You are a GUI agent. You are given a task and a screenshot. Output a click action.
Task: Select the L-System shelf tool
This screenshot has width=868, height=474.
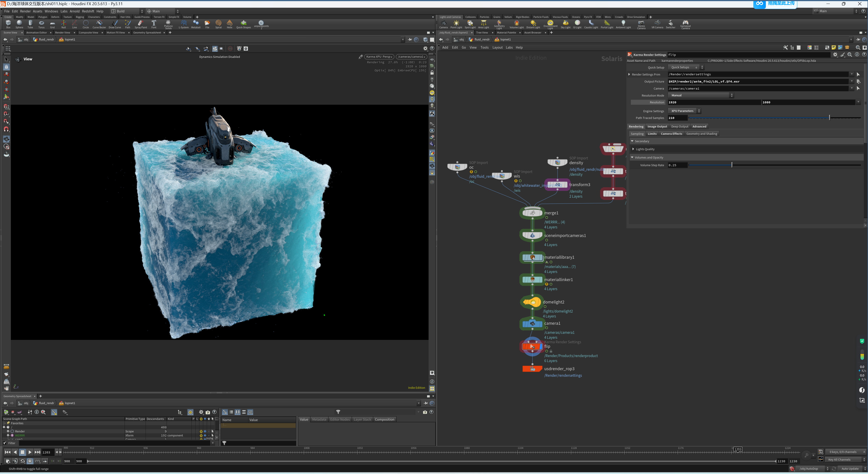[x=184, y=24]
